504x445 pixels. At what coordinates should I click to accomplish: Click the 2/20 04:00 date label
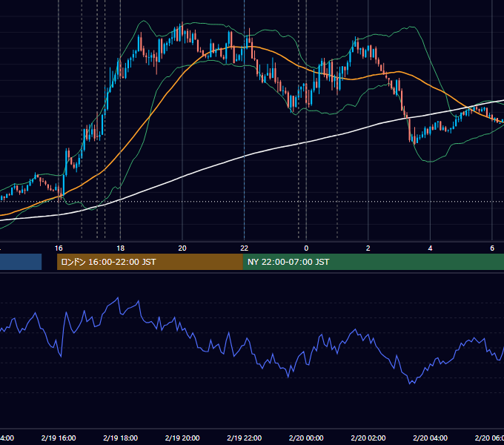(x=430, y=438)
